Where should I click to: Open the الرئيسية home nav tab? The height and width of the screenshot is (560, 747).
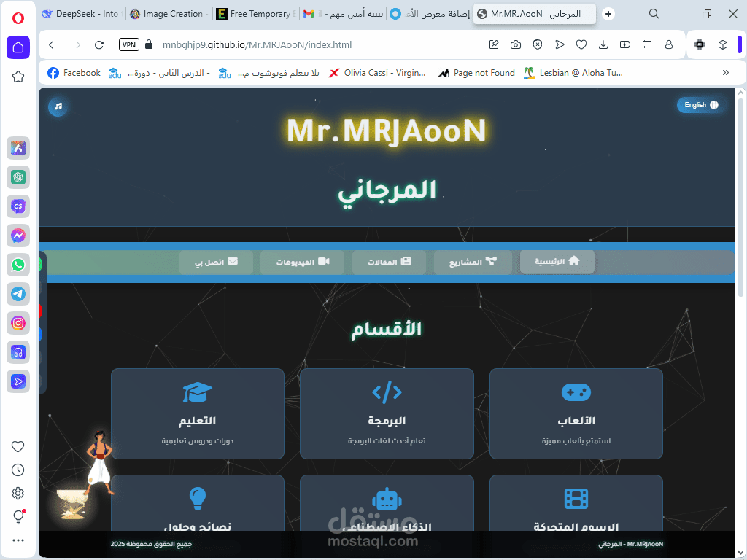click(x=557, y=262)
